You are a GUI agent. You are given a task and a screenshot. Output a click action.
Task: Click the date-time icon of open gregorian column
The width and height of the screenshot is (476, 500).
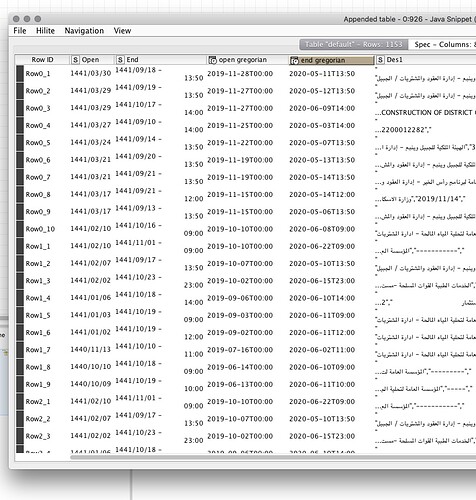[x=212, y=60]
